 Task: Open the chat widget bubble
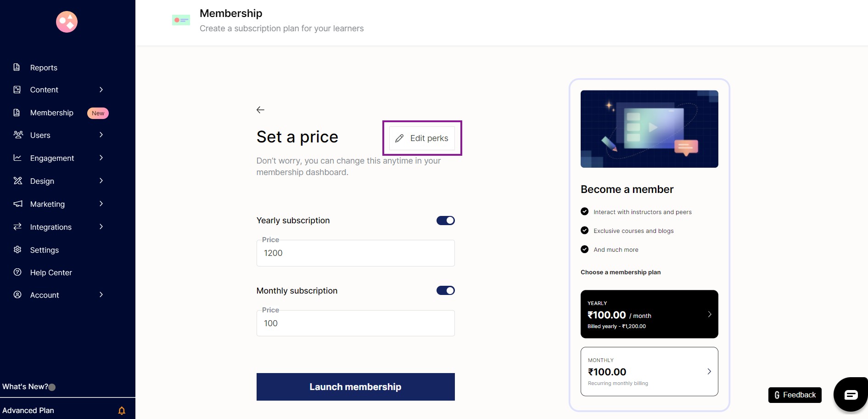[851, 395]
